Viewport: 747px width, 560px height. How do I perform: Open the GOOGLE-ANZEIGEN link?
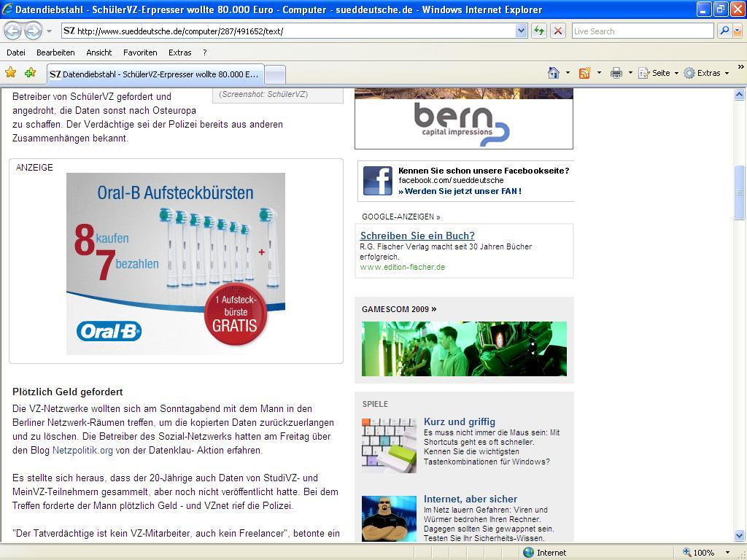[400, 217]
